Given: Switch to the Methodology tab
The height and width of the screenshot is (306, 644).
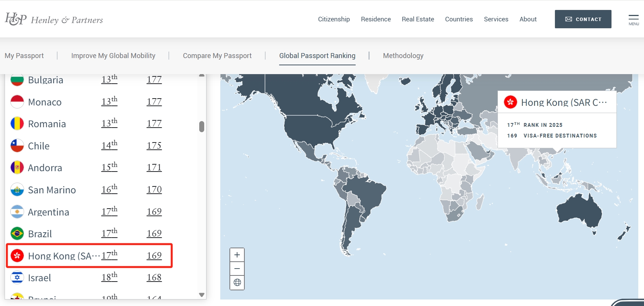Looking at the screenshot, I should tap(403, 56).
